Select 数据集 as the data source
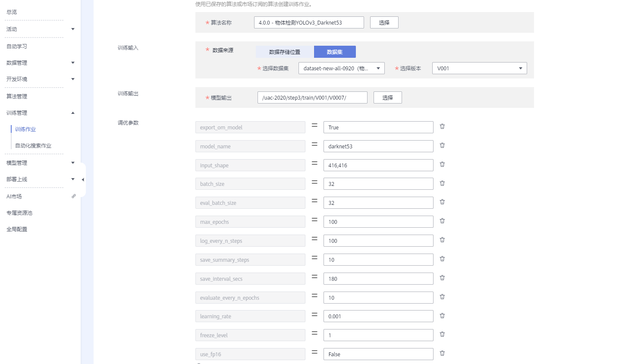Screen dimensions: 619x364 tap(335, 52)
